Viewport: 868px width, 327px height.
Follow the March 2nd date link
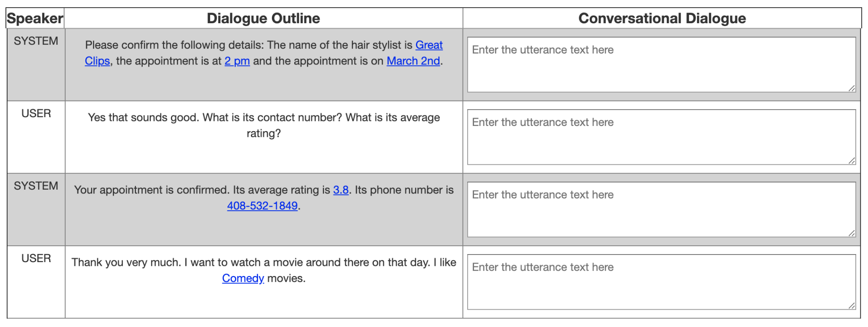[x=413, y=61]
